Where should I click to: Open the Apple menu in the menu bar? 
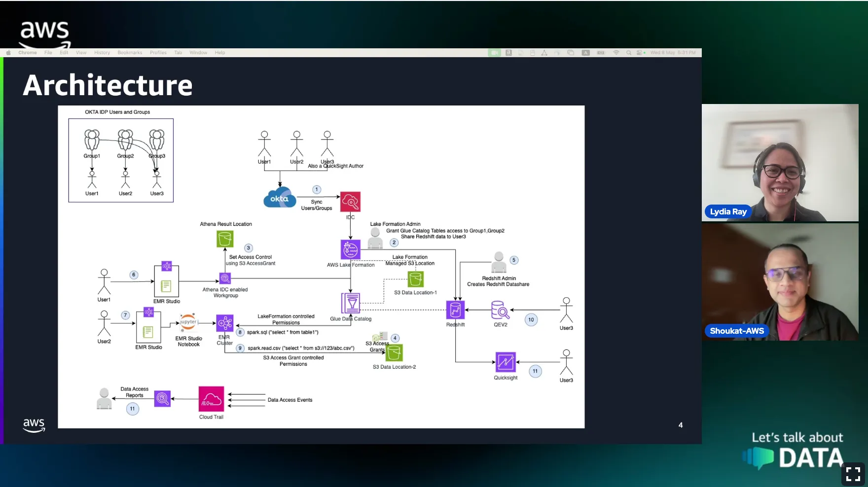[8, 53]
